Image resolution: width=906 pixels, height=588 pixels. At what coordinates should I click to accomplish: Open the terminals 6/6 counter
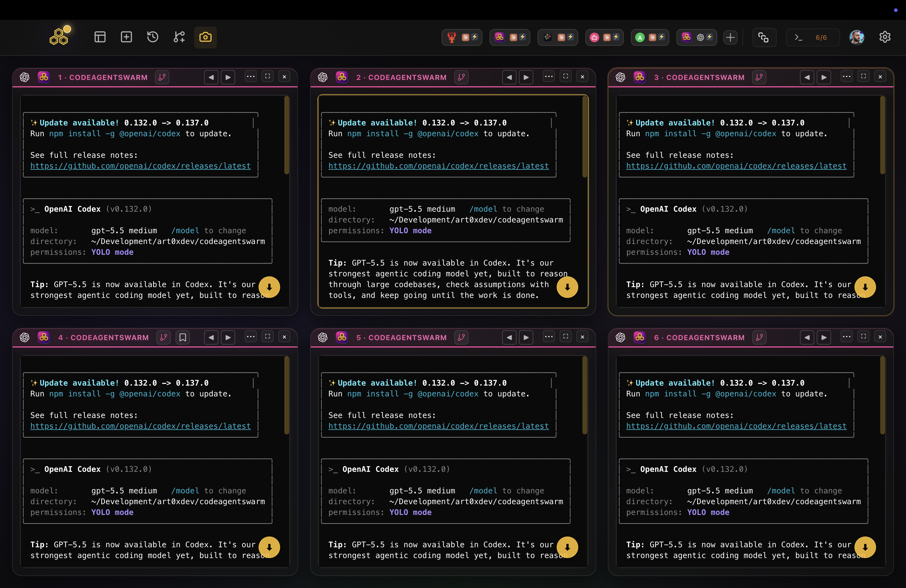813,37
